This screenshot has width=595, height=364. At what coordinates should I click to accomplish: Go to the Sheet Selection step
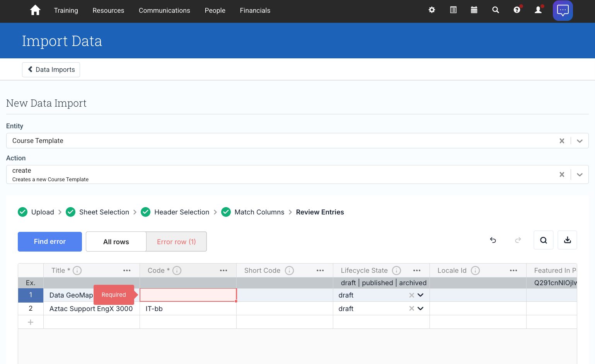[97, 212]
